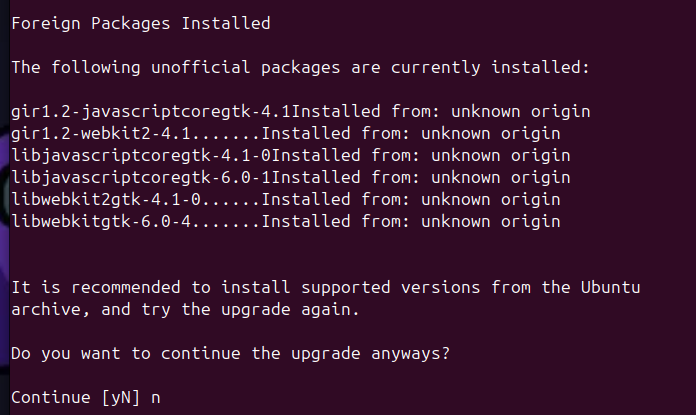Click libjavascriptcoregtk-6.0-1 package entry

[x=141, y=177]
